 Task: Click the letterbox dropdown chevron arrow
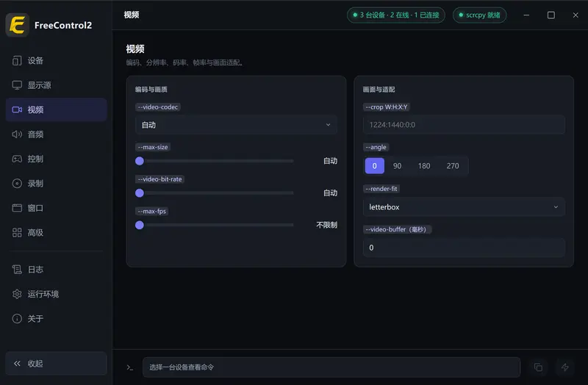(x=556, y=207)
